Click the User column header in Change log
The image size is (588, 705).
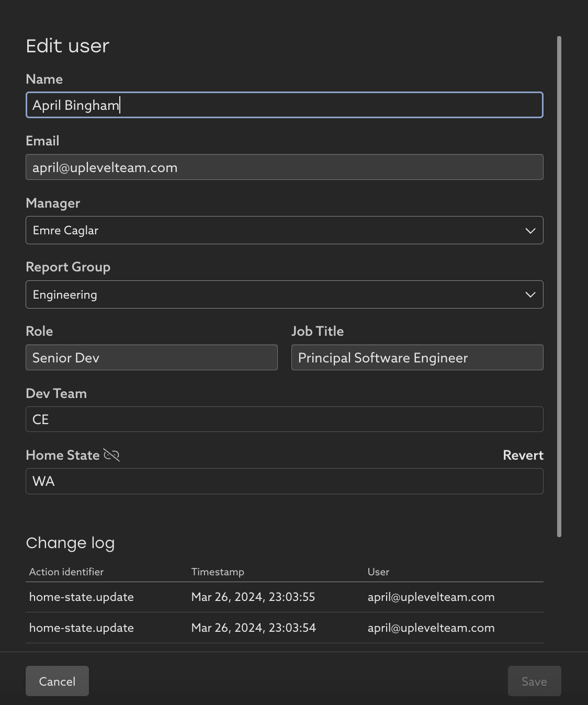[x=378, y=572]
